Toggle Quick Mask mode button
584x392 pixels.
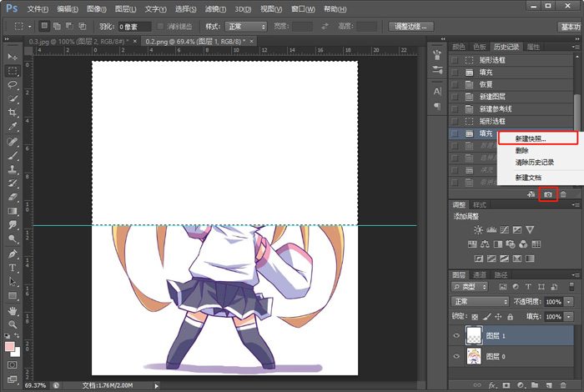pyautogui.click(x=12, y=364)
